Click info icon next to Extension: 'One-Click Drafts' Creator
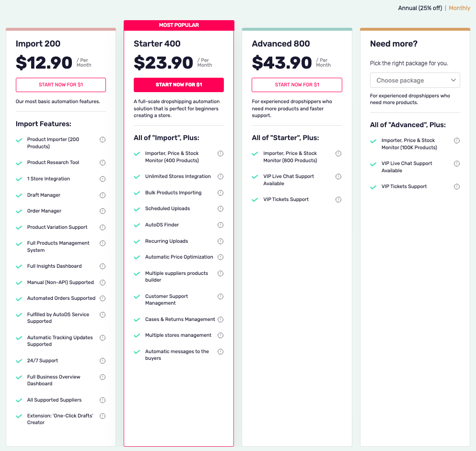The image size is (476, 451). 102,416
